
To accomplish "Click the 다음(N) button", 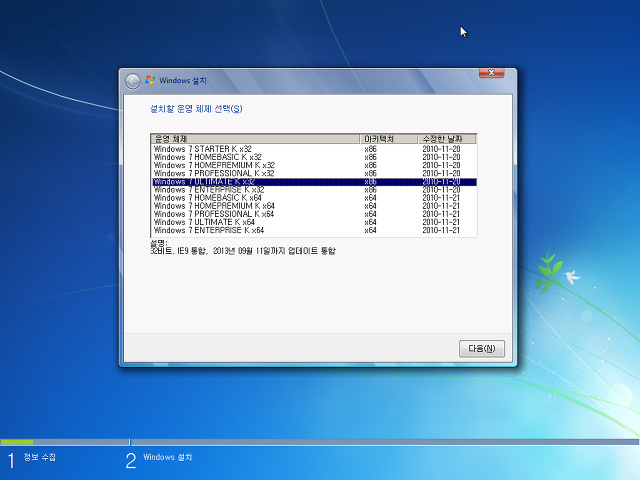I will tap(482, 349).
